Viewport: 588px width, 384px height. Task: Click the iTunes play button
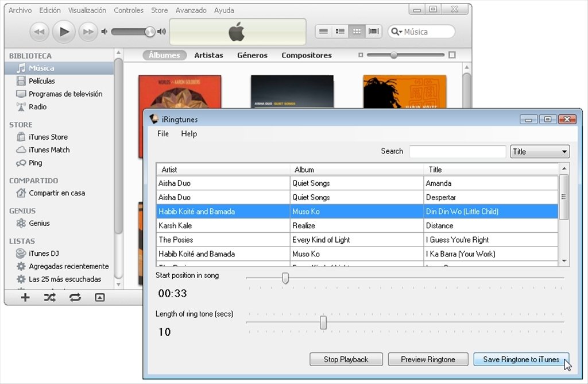point(64,32)
